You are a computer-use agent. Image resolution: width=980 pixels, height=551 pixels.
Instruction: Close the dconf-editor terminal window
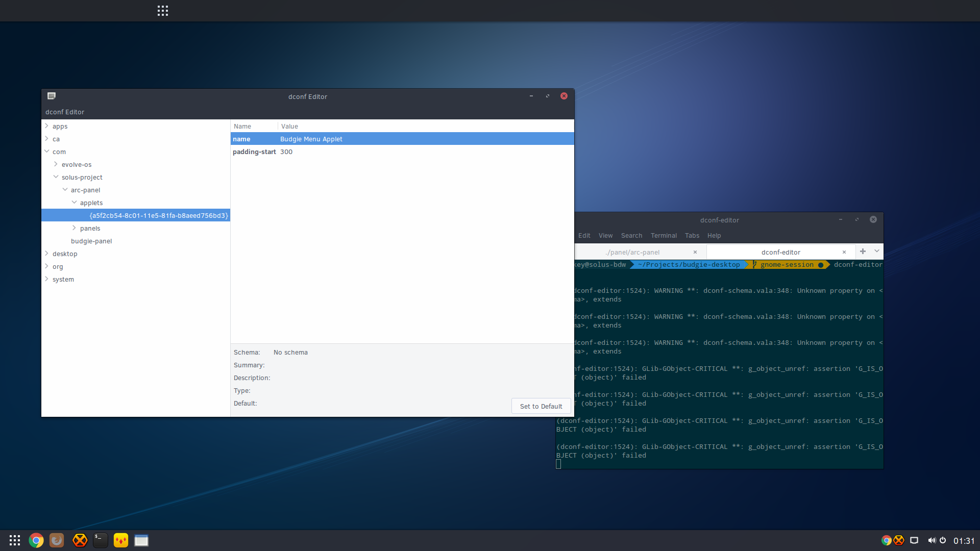coord(873,219)
